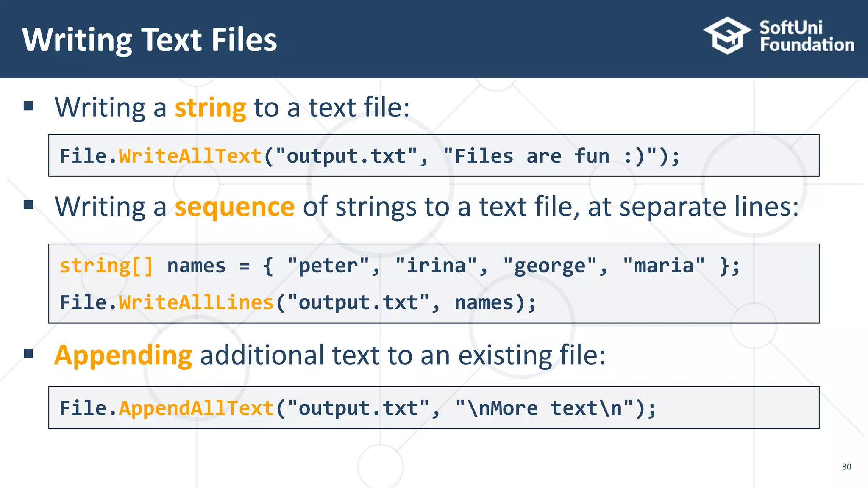Image resolution: width=868 pixels, height=488 pixels.
Task: Click 'WriteAllLines' method name in code
Action: coord(196,302)
